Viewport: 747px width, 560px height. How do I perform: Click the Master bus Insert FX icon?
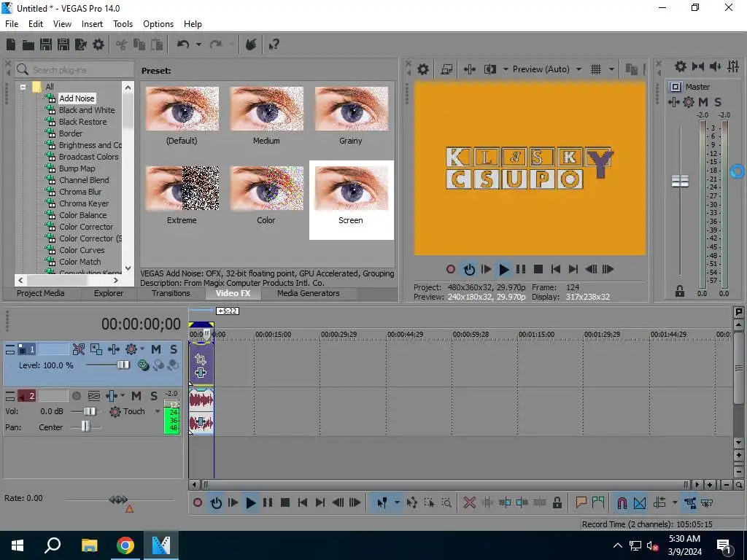[x=673, y=102]
